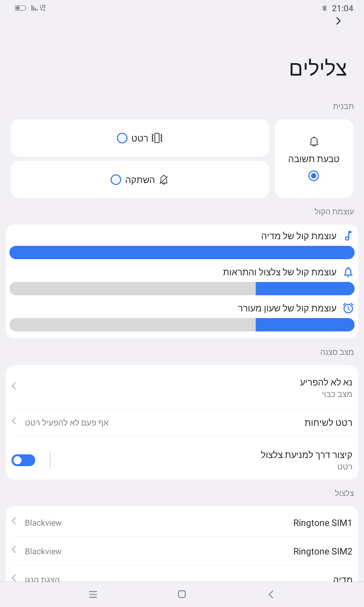Adjust the ring and notifications volume slider

(182, 289)
